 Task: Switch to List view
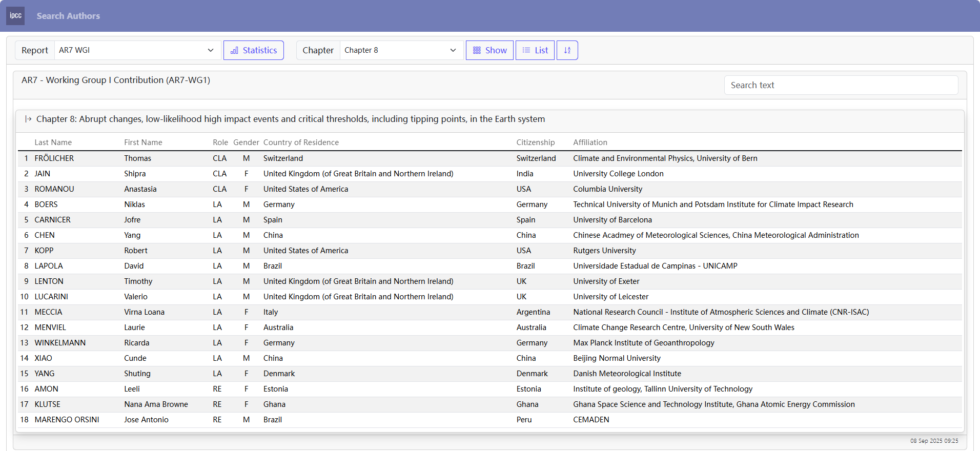click(x=535, y=50)
